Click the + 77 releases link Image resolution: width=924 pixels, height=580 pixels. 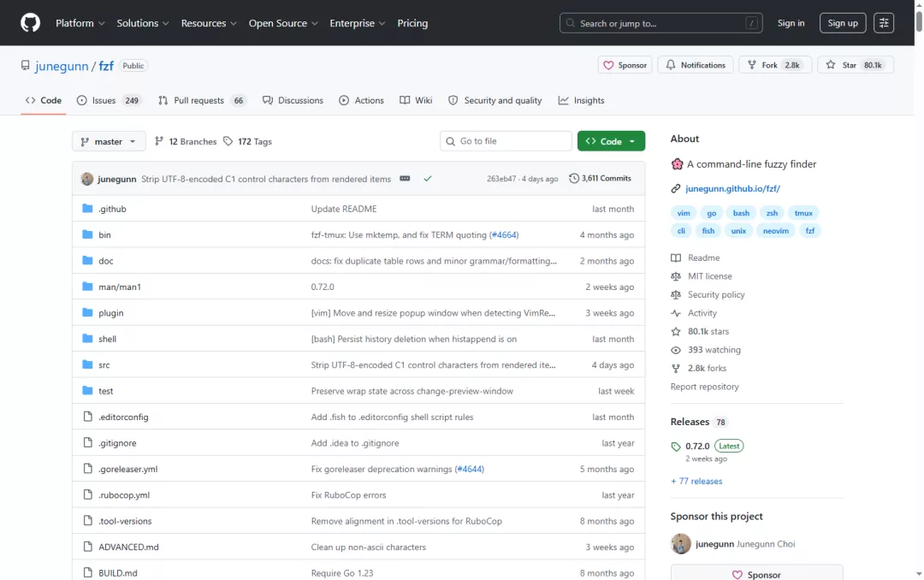click(696, 481)
